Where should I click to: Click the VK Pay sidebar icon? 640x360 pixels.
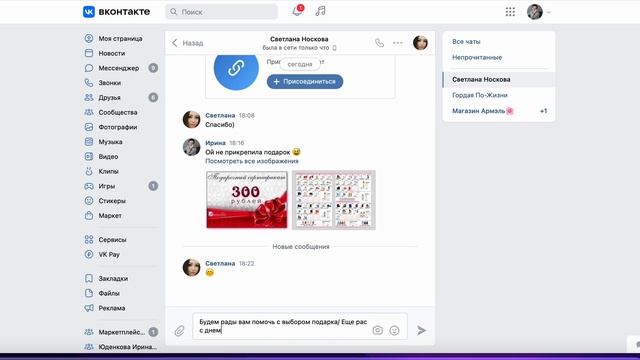89,254
